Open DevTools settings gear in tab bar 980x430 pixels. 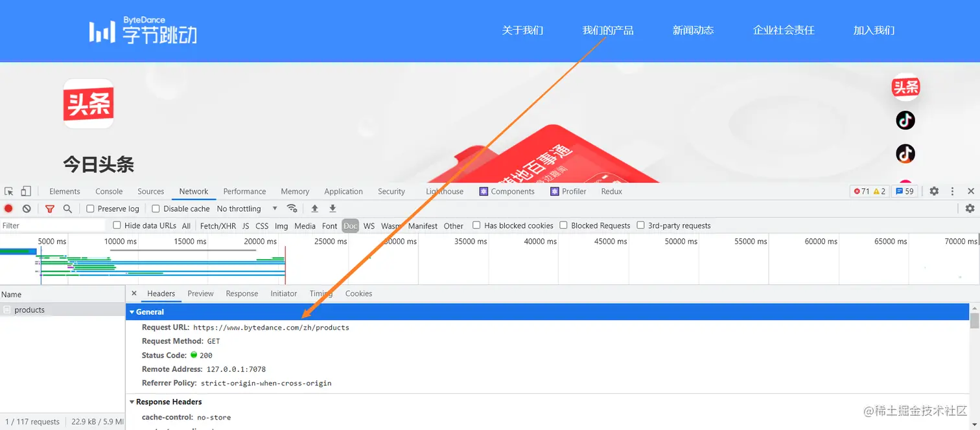[934, 191]
